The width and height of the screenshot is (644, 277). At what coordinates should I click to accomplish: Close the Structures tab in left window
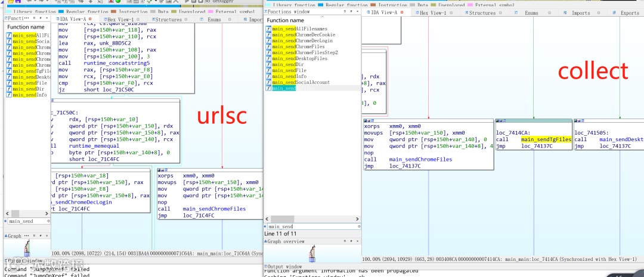pos(185,19)
